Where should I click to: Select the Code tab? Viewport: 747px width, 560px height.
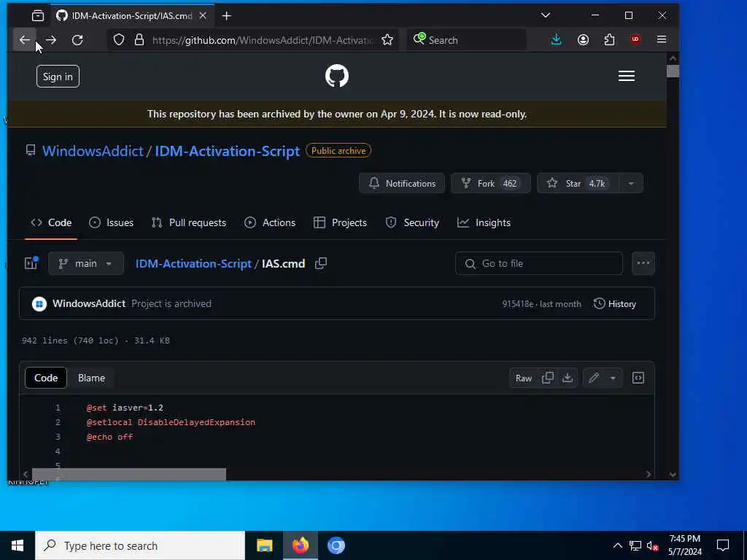point(51,223)
